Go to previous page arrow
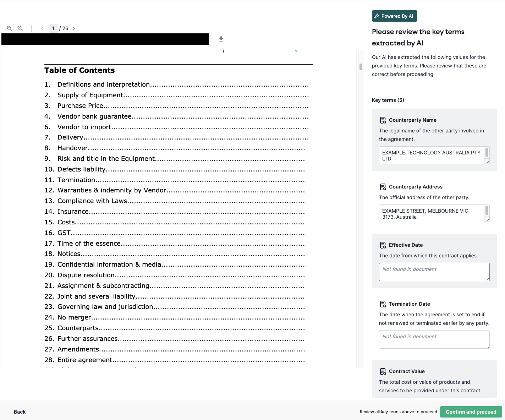Screen dimensions: 505x420 pyautogui.click(x=42, y=28)
